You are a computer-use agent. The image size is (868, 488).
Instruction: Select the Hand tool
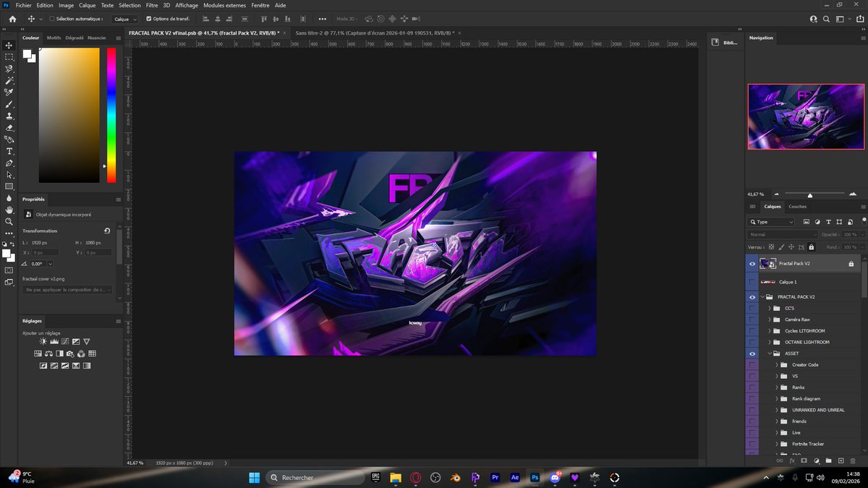(9, 210)
